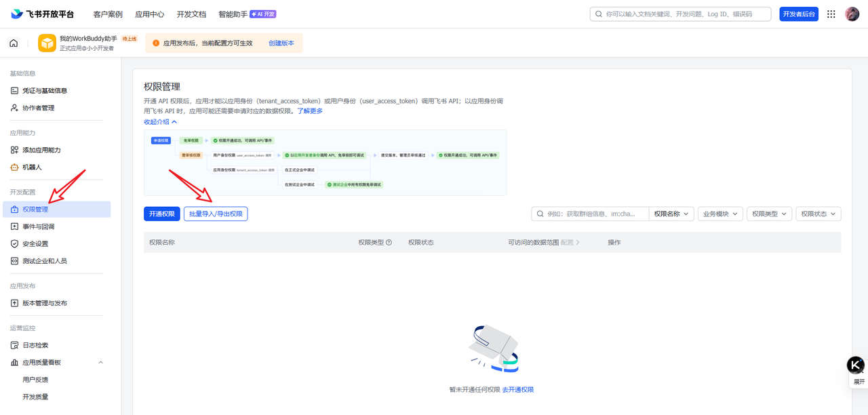Image resolution: width=868 pixels, height=415 pixels.
Task: Click the 安全设置 shield icon
Action: 14,244
